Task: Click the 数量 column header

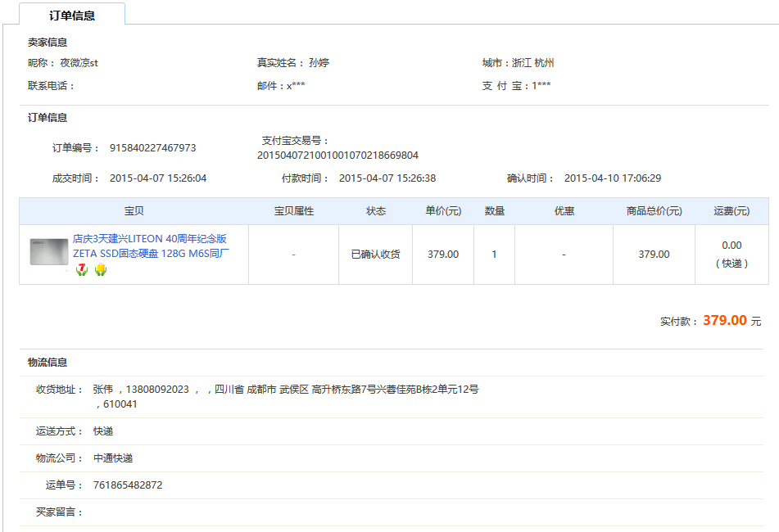Action: pyautogui.click(x=494, y=211)
